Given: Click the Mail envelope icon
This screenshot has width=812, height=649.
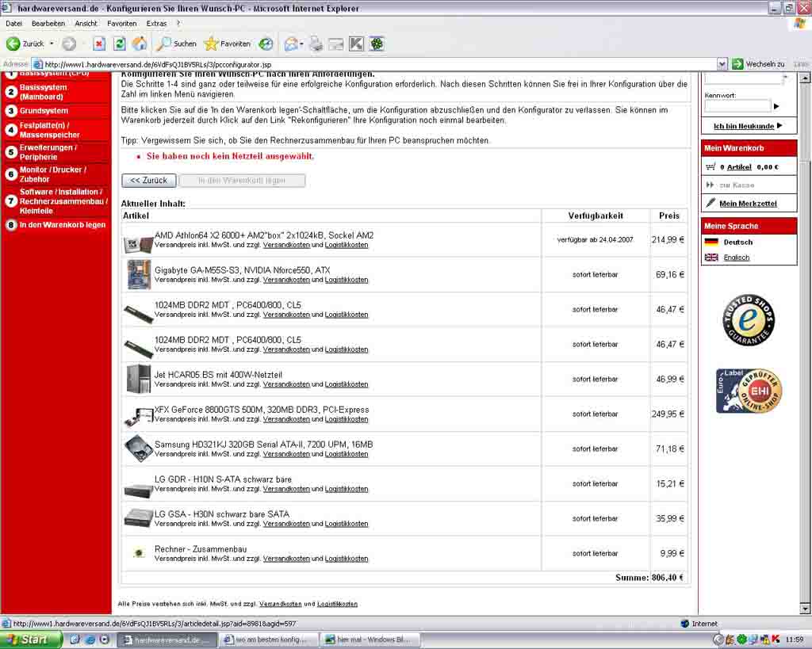Looking at the screenshot, I should (291, 44).
